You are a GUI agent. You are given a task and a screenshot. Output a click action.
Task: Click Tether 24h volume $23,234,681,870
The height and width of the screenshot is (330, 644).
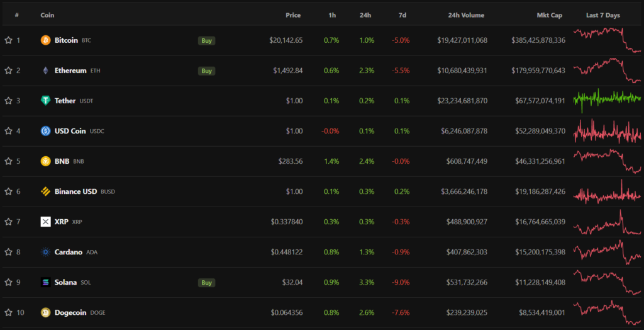[x=462, y=101]
